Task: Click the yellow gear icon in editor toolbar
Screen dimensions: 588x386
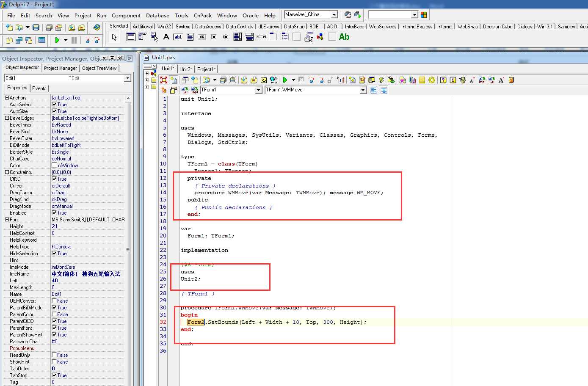Action: (x=432, y=80)
